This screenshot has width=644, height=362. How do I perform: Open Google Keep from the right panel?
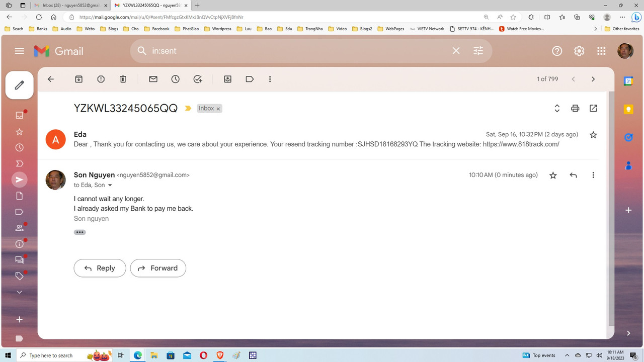point(628,109)
